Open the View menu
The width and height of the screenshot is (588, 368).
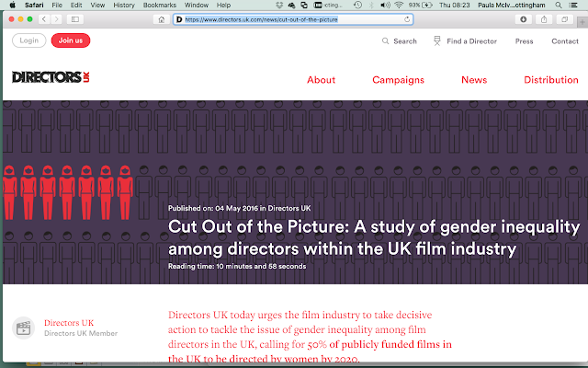tap(97, 5)
